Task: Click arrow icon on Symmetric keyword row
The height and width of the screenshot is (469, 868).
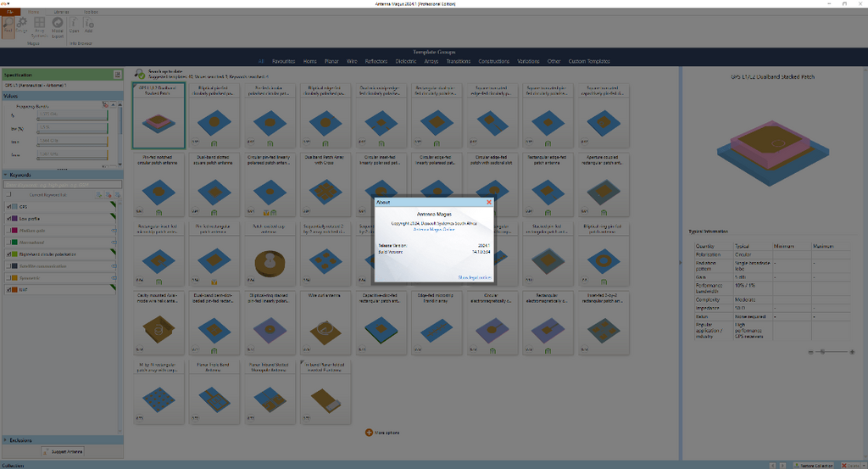Action: [x=114, y=278]
